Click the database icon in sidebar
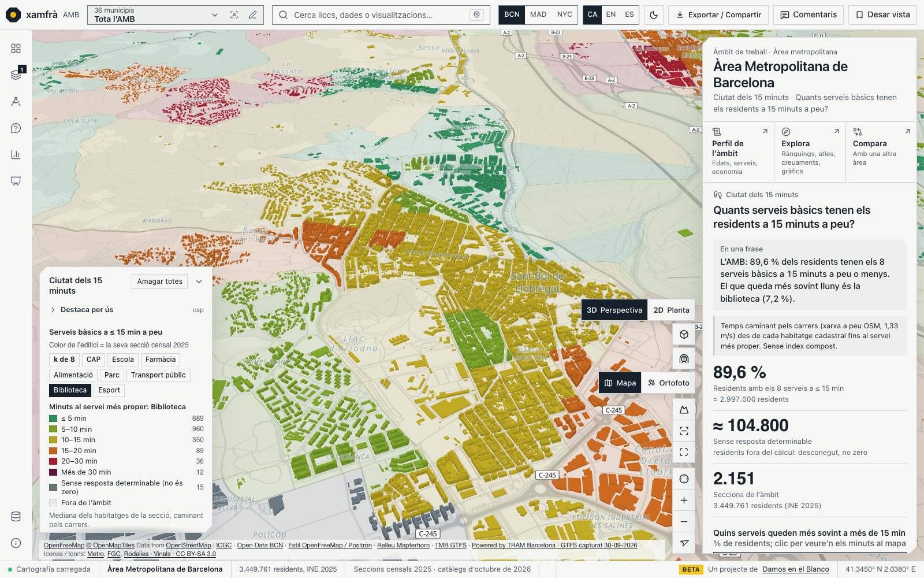This screenshot has width=924, height=578. (16, 517)
